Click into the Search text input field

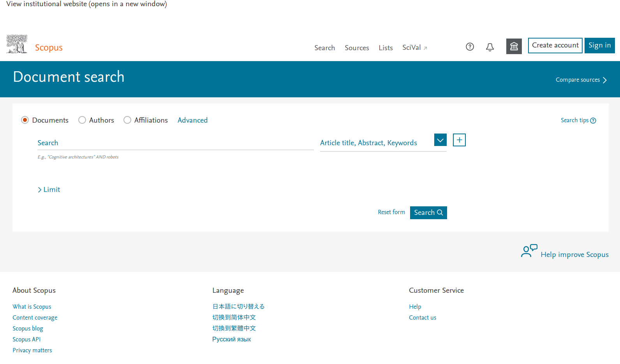click(x=175, y=143)
